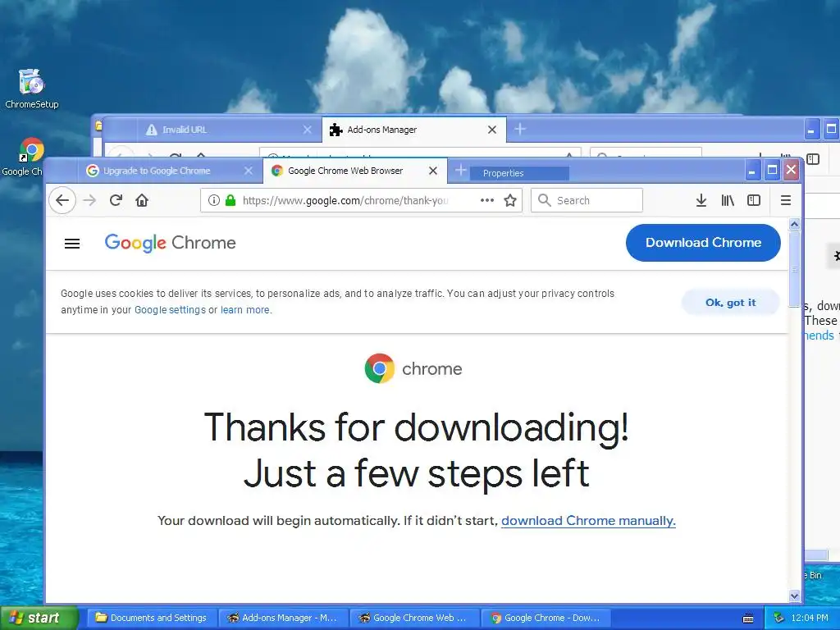840x630 pixels.
Task: Open the Google Chrome site navigation menu
Action: (x=72, y=244)
